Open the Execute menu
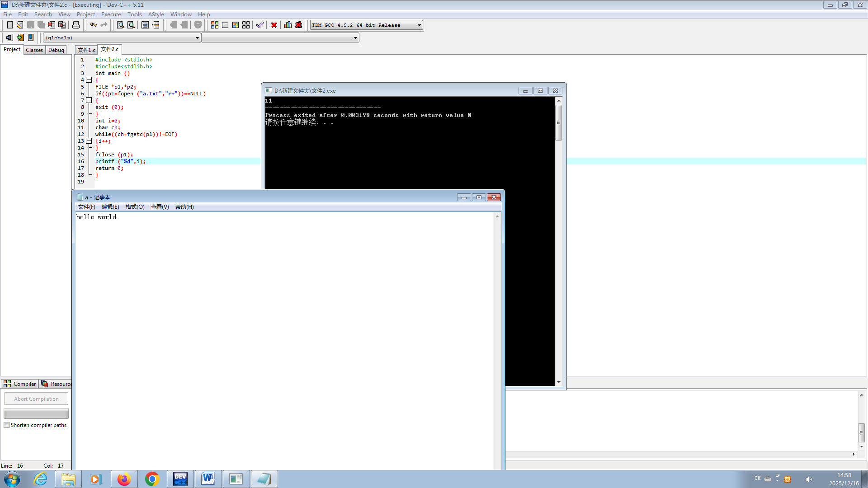This screenshot has height=488, width=868. tap(111, 14)
